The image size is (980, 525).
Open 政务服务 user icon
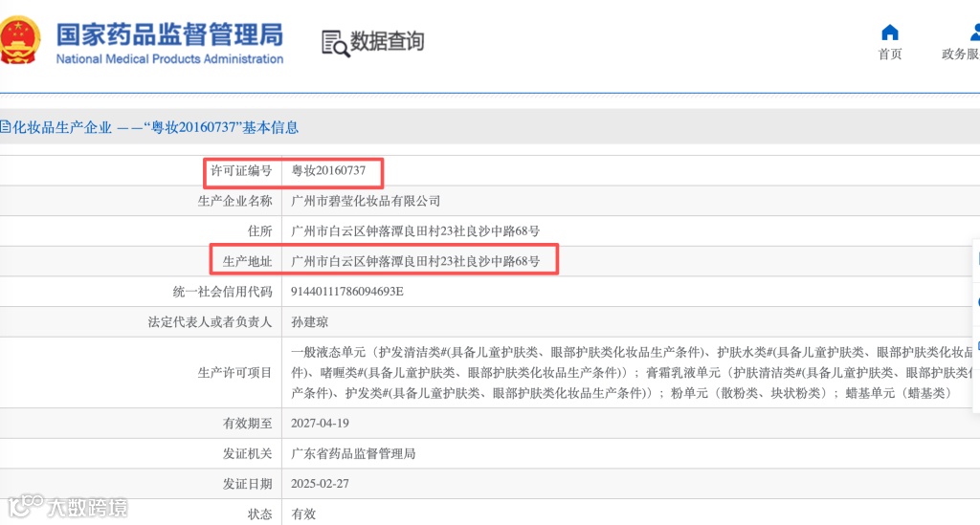pos(974,33)
